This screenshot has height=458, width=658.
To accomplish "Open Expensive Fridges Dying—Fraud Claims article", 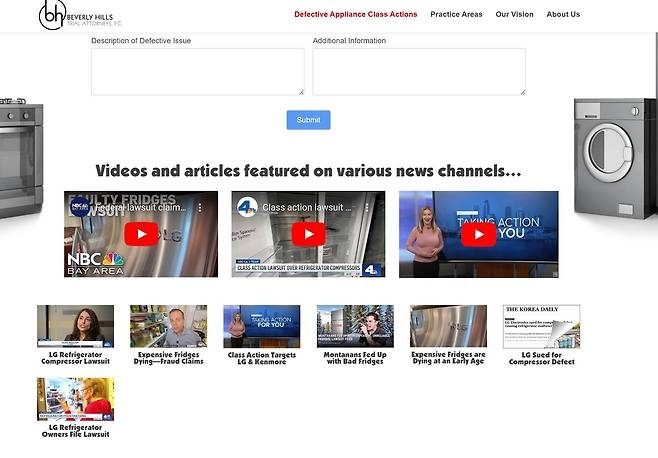I will [x=168, y=327].
